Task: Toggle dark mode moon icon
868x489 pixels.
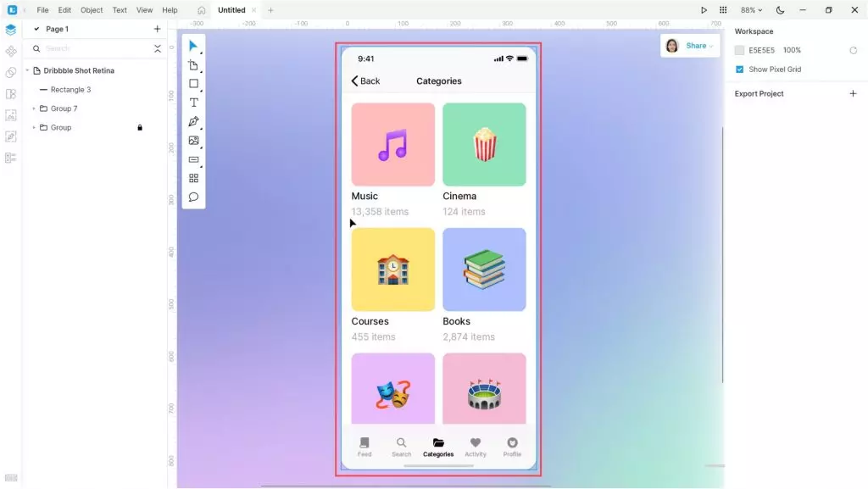Action: (780, 10)
